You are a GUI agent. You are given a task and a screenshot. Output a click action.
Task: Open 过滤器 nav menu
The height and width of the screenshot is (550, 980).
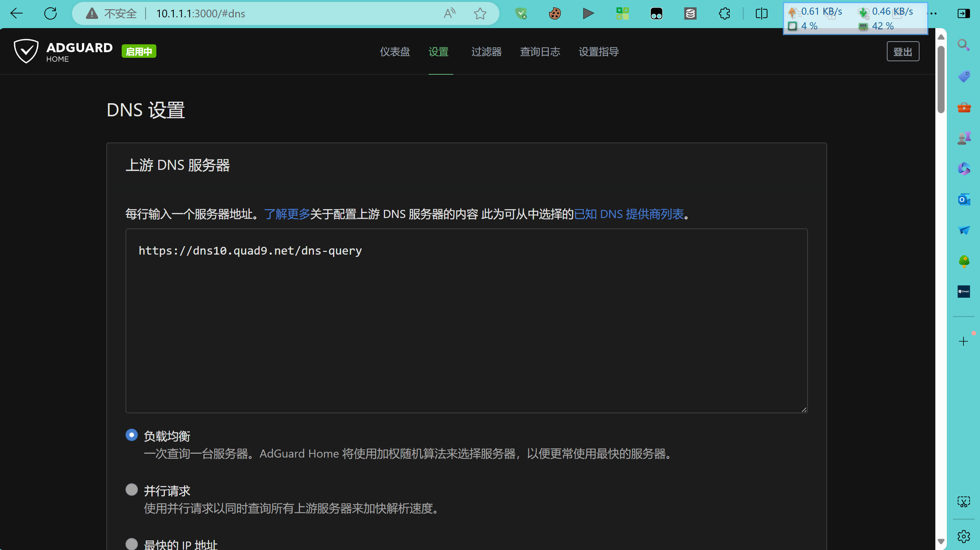(x=487, y=52)
